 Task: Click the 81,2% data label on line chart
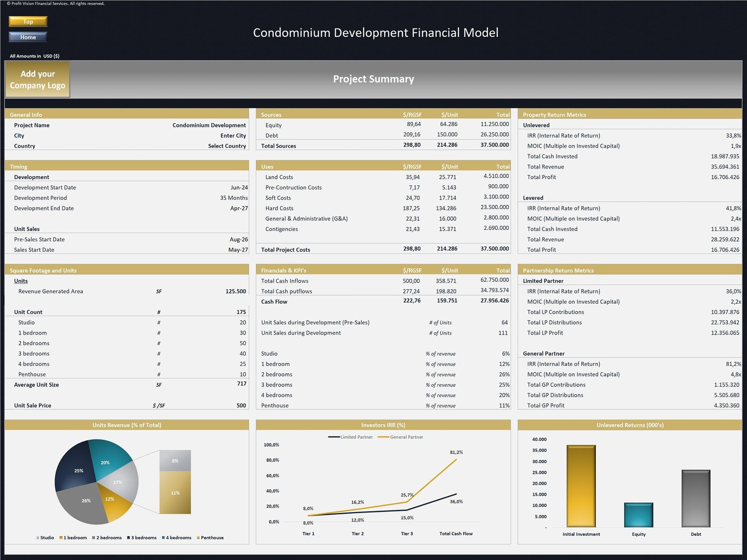tap(456, 452)
